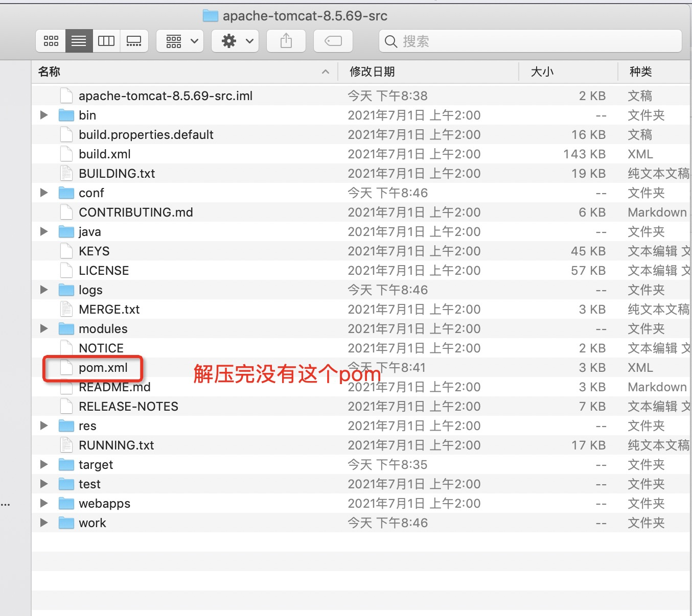Click the 今天 下午8:35 date for target
Screen dimensions: 692x616
(387, 464)
